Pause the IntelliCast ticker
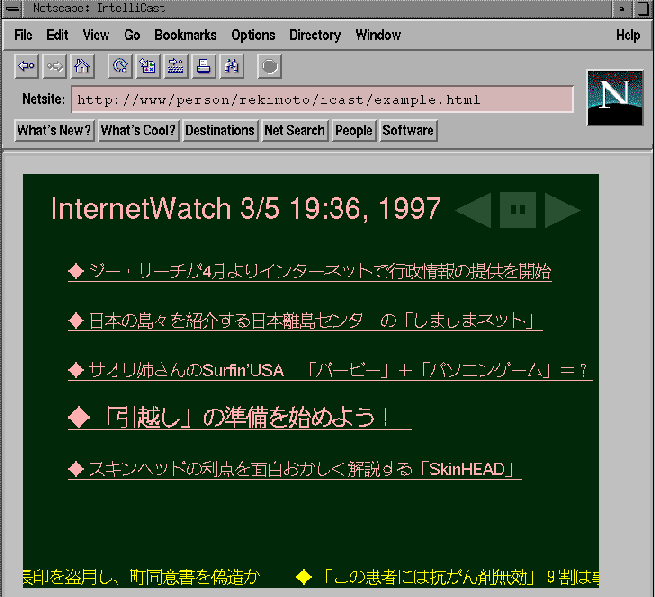This screenshot has width=655, height=597. tap(518, 210)
